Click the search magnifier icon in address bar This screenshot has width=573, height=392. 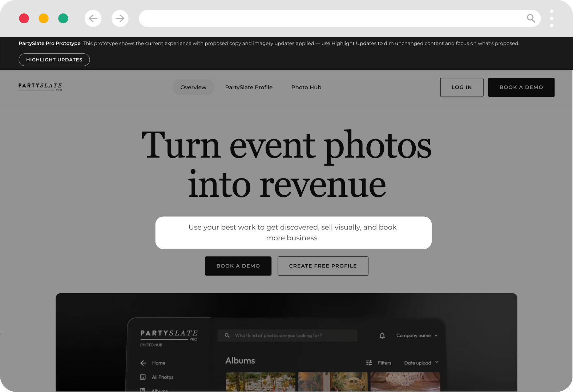(x=531, y=18)
